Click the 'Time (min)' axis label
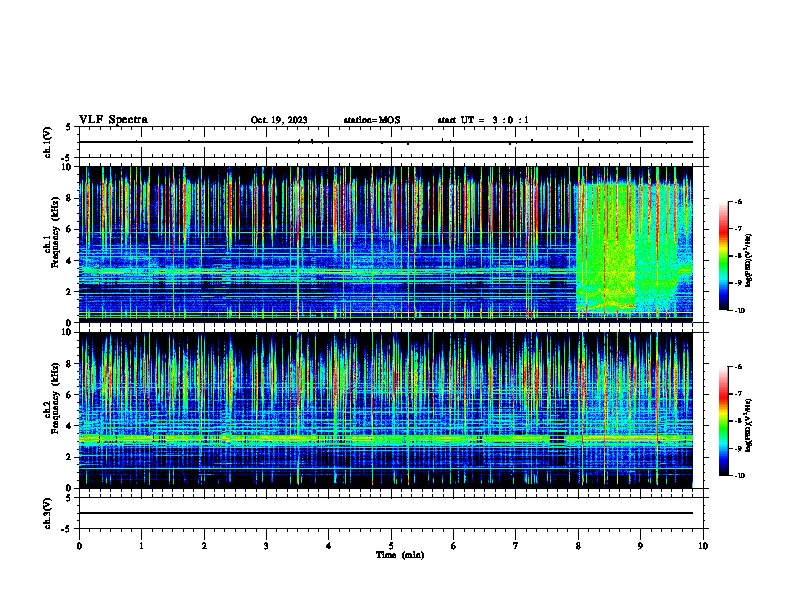The width and height of the screenshot is (792, 612). click(400, 555)
